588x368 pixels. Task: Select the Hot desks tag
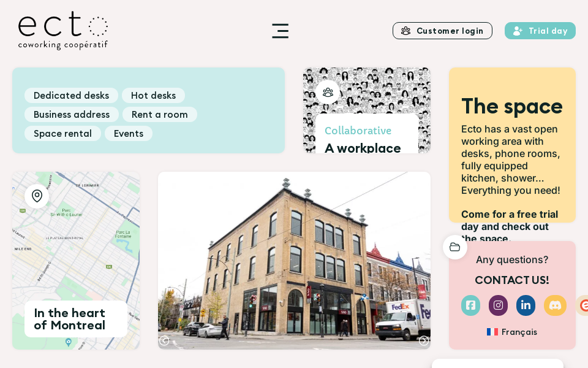tap(153, 96)
